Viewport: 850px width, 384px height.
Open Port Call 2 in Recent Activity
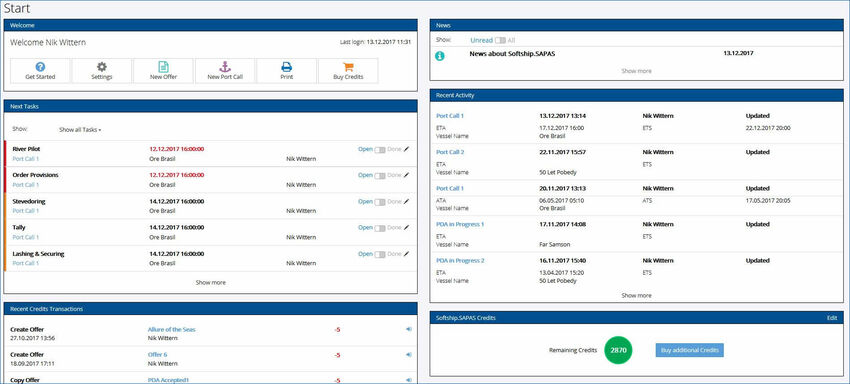click(x=450, y=152)
